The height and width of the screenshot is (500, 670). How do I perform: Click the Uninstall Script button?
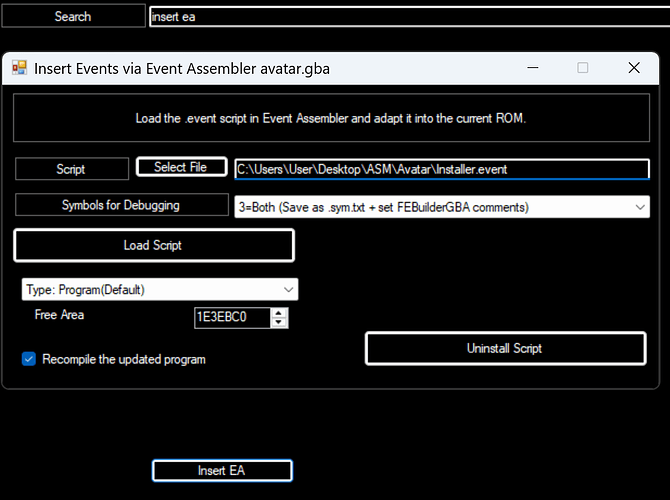pyautogui.click(x=505, y=348)
